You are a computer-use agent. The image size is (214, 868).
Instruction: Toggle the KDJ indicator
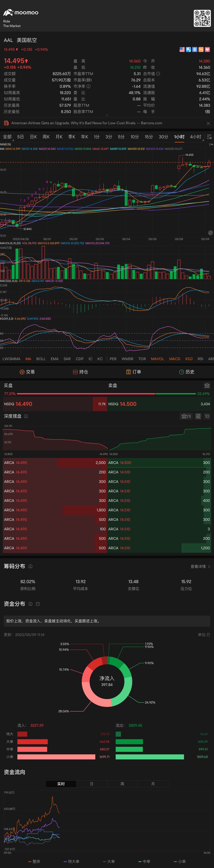click(x=189, y=359)
